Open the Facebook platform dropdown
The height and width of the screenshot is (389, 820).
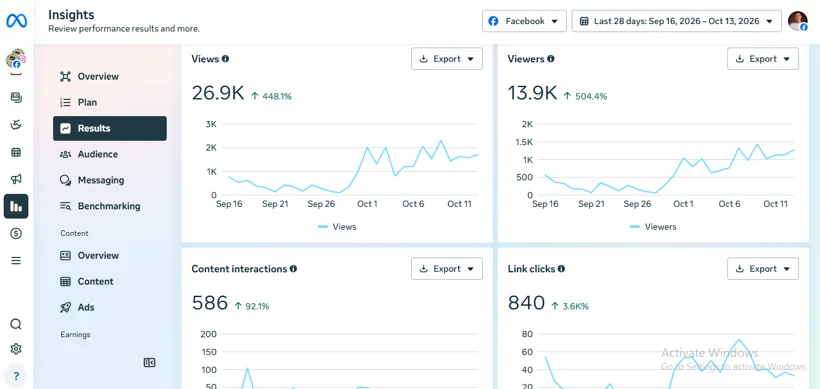pyautogui.click(x=524, y=21)
